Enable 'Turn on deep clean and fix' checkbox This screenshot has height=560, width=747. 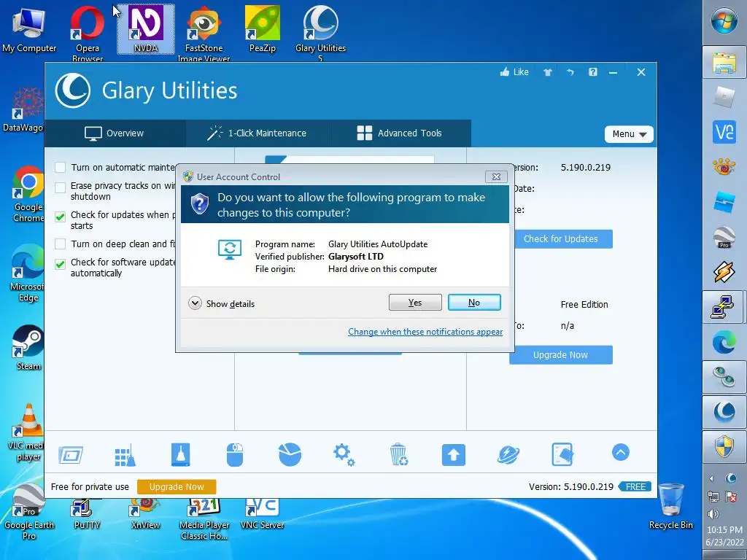pos(60,244)
